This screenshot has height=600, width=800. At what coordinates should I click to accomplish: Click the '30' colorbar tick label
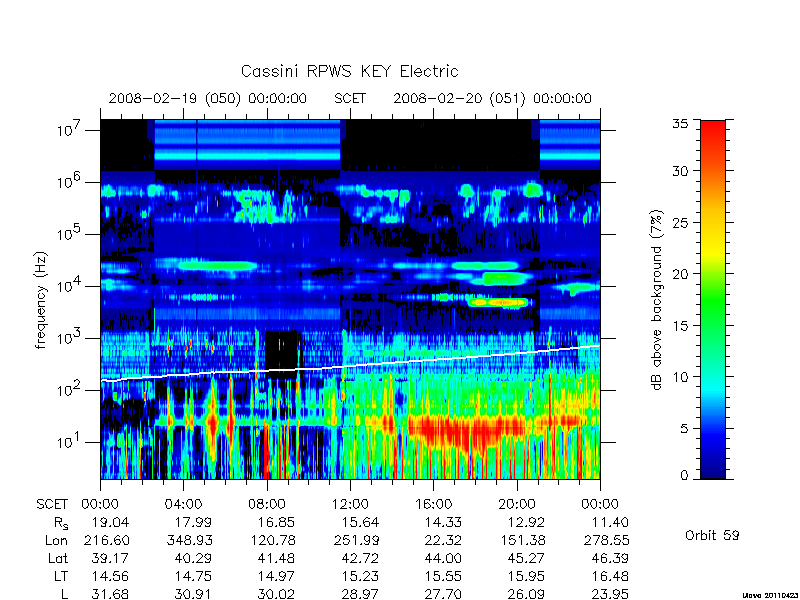[680, 171]
